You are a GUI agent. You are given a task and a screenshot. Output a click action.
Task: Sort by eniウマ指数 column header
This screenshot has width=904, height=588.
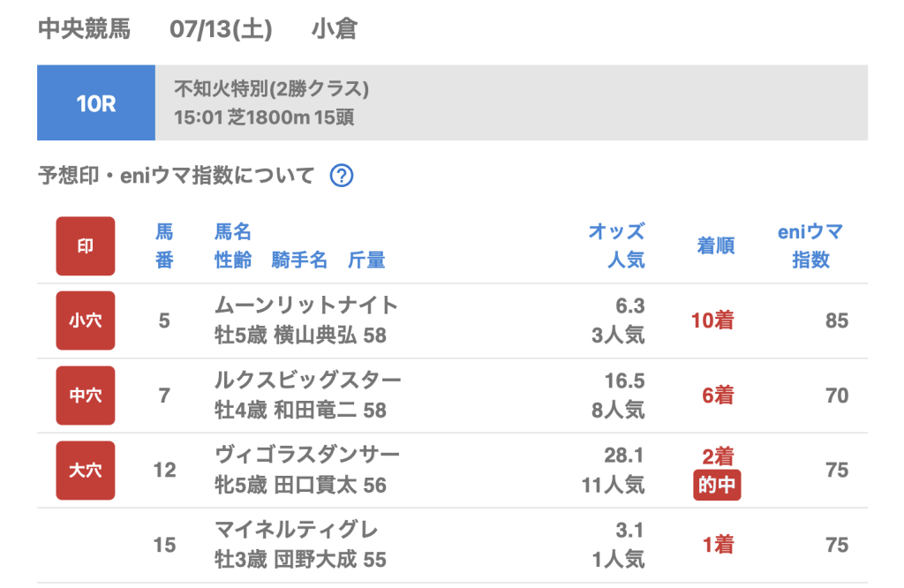point(810,246)
